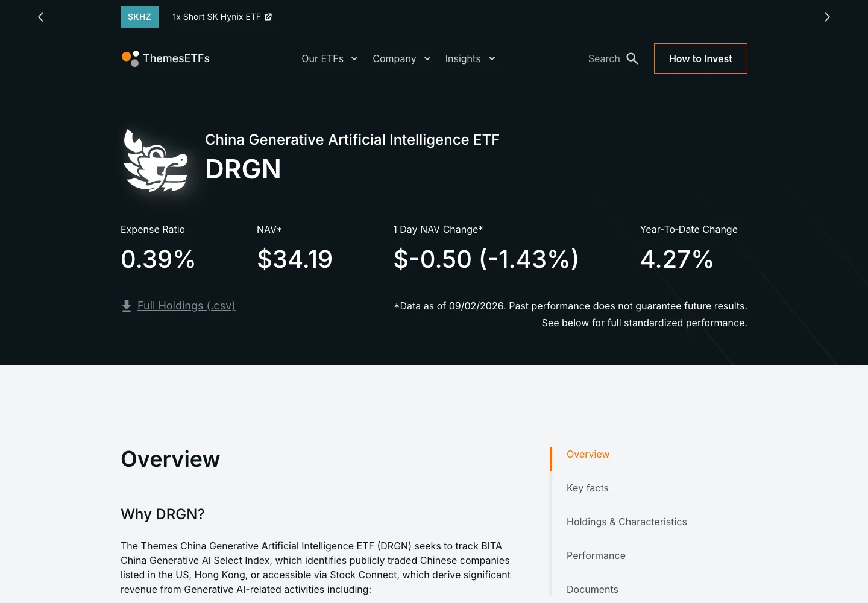The width and height of the screenshot is (868, 603).
Task: Expand the Company menu
Action: click(x=401, y=58)
